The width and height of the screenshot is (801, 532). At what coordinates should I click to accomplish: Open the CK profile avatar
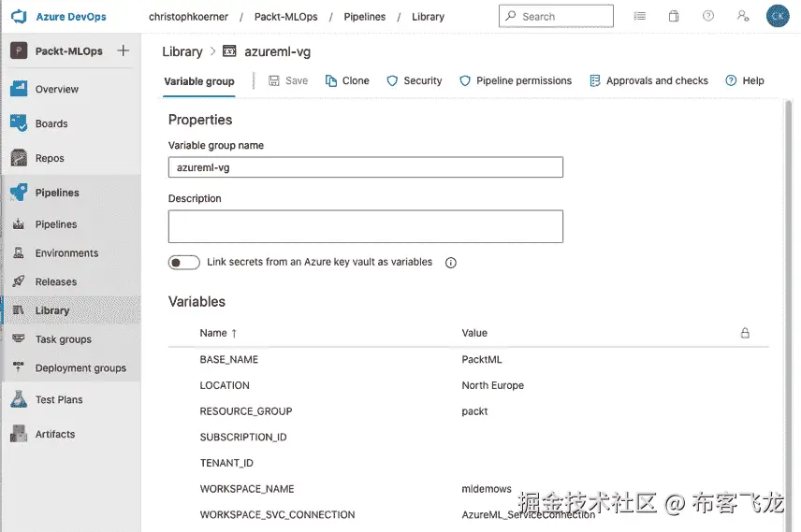click(x=778, y=16)
